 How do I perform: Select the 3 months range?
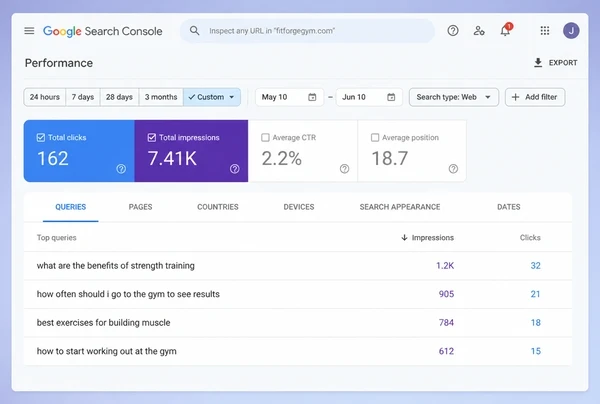point(161,97)
